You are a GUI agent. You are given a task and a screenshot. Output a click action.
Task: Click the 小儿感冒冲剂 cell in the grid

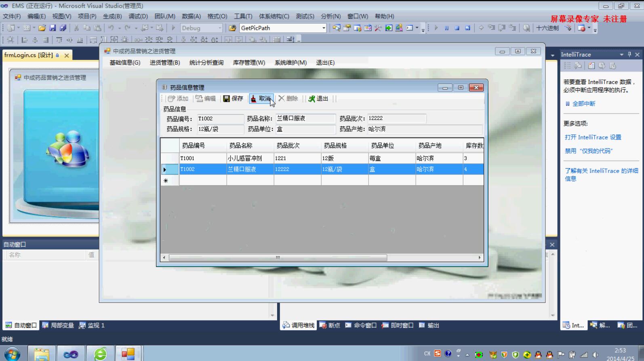pos(250,158)
